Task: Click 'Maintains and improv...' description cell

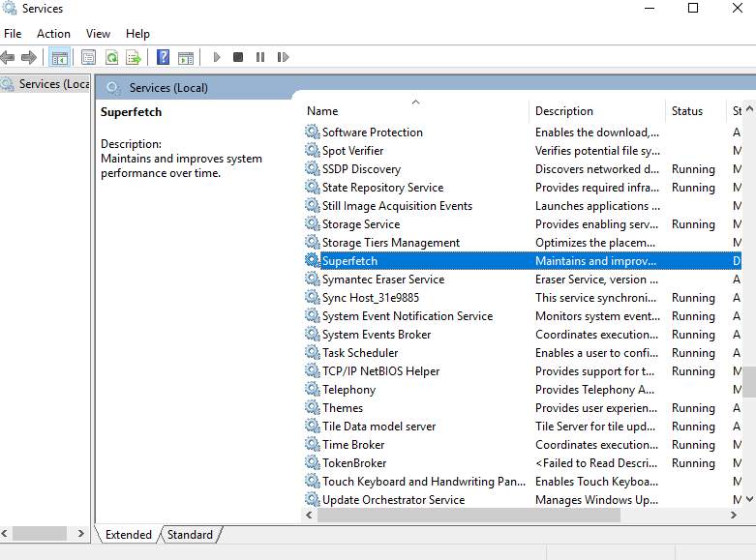Action: click(x=596, y=261)
